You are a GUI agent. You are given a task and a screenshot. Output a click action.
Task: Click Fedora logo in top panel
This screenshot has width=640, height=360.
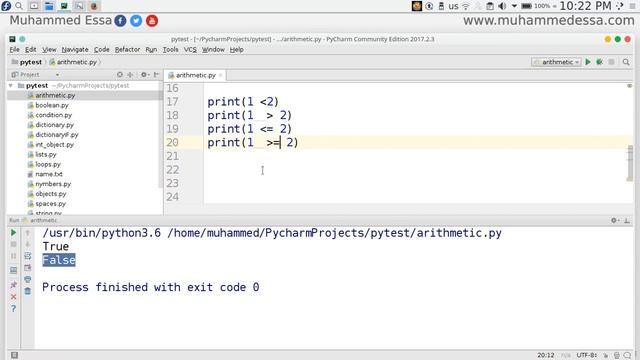point(6,6)
